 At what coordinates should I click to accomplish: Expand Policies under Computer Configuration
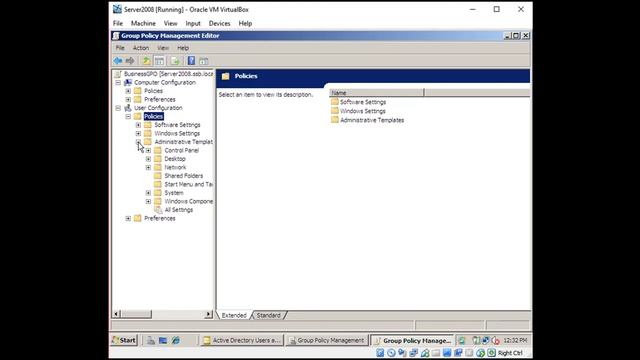[x=128, y=91]
